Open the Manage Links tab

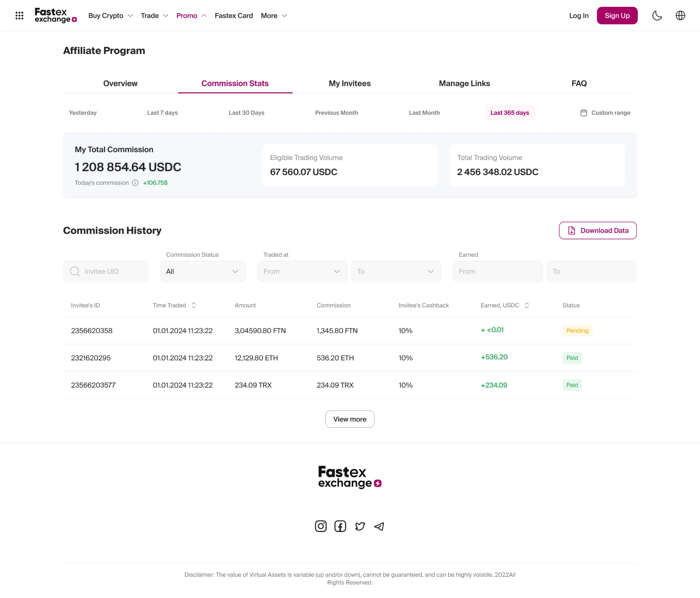[x=464, y=83]
